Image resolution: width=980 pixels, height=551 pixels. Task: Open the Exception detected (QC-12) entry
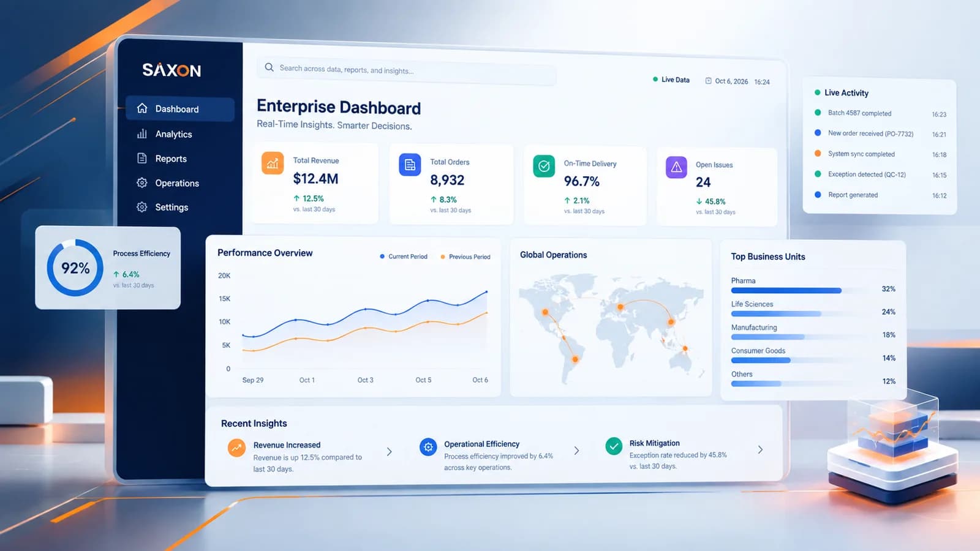(880, 174)
